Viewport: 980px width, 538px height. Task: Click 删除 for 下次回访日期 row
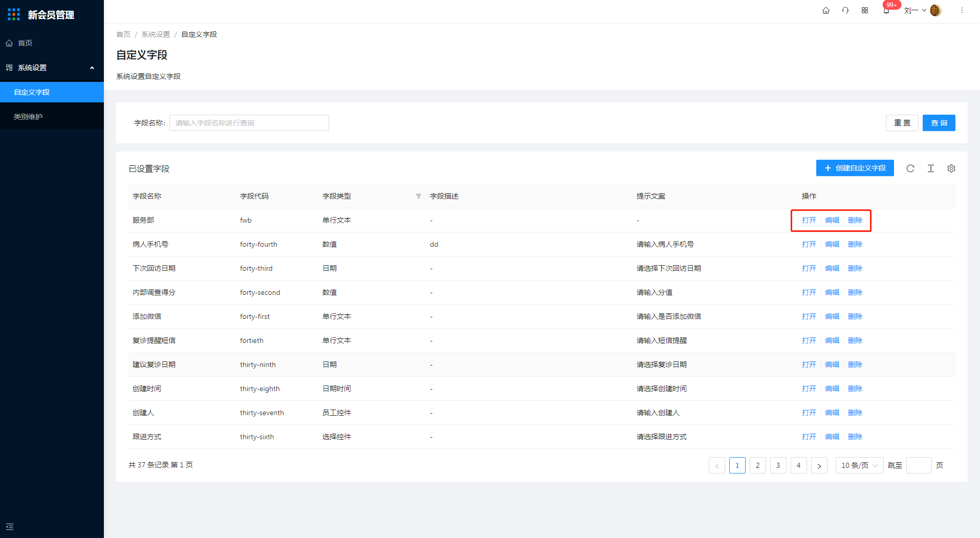pyautogui.click(x=855, y=268)
